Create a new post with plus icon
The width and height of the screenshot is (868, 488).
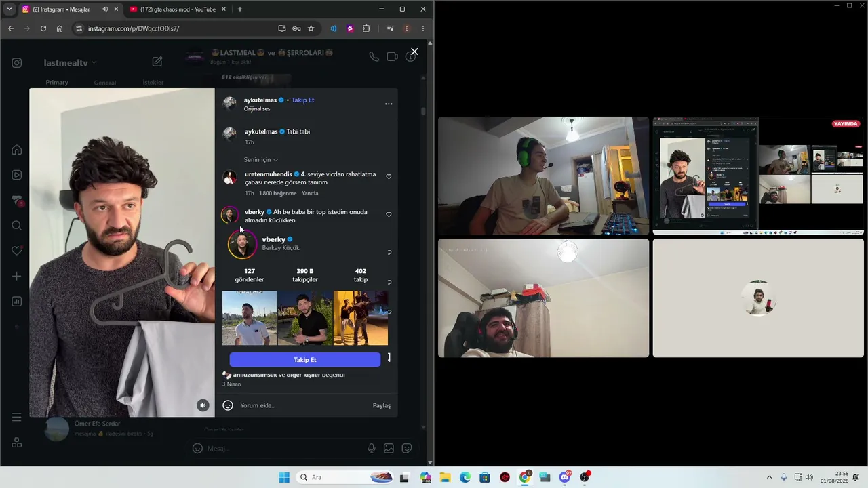point(17,276)
